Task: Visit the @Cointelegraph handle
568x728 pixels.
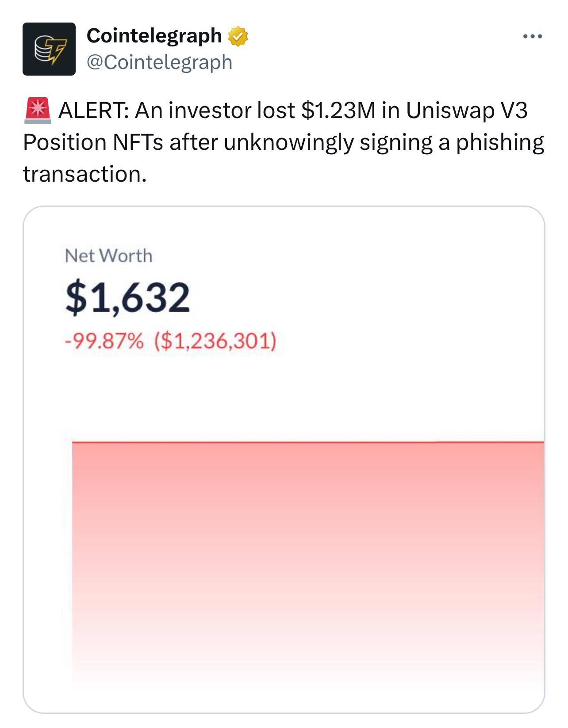Action: point(159,62)
